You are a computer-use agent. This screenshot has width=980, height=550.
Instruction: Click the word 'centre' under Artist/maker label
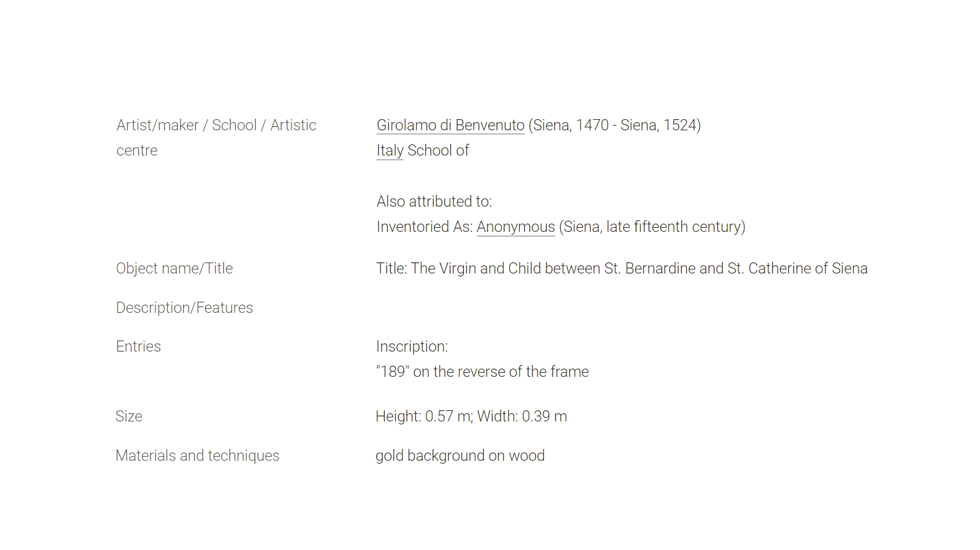(x=137, y=150)
